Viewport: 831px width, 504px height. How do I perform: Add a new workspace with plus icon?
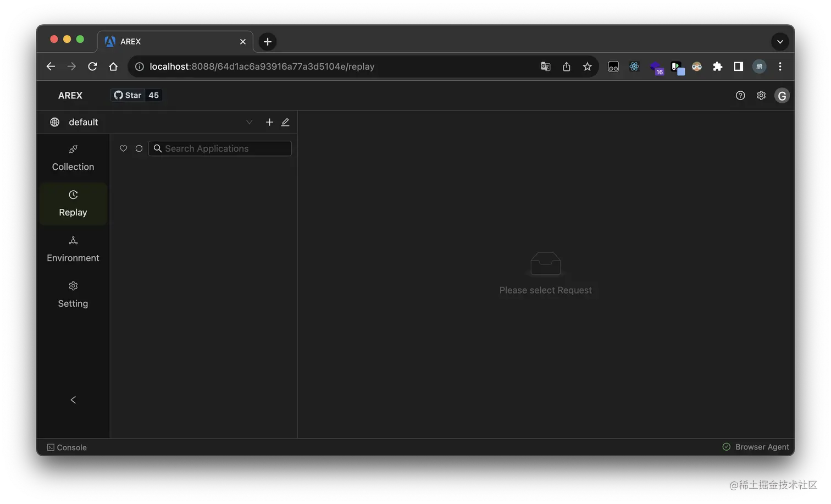(269, 122)
